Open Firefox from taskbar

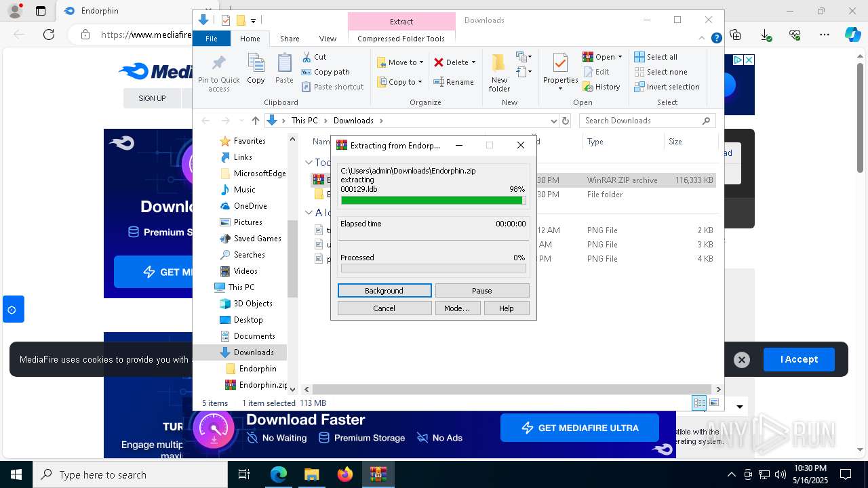pyautogui.click(x=345, y=474)
